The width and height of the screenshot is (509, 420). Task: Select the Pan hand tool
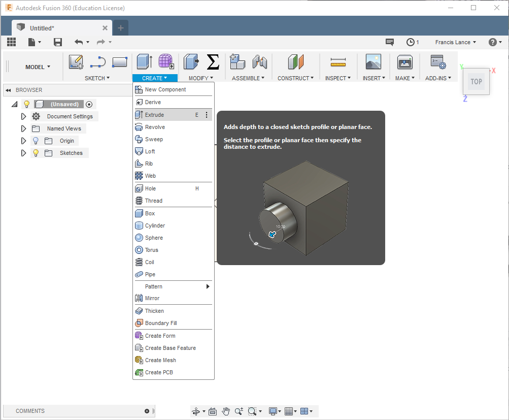pyautogui.click(x=226, y=411)
